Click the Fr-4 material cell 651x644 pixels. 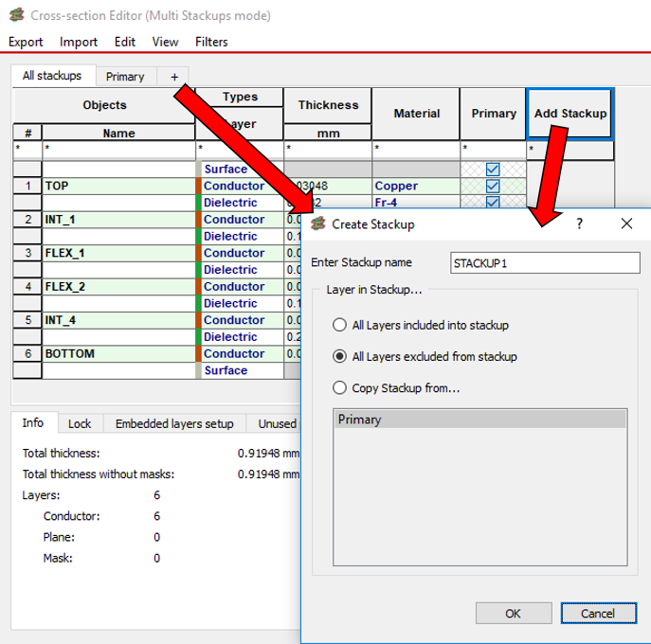click(416, 202)
